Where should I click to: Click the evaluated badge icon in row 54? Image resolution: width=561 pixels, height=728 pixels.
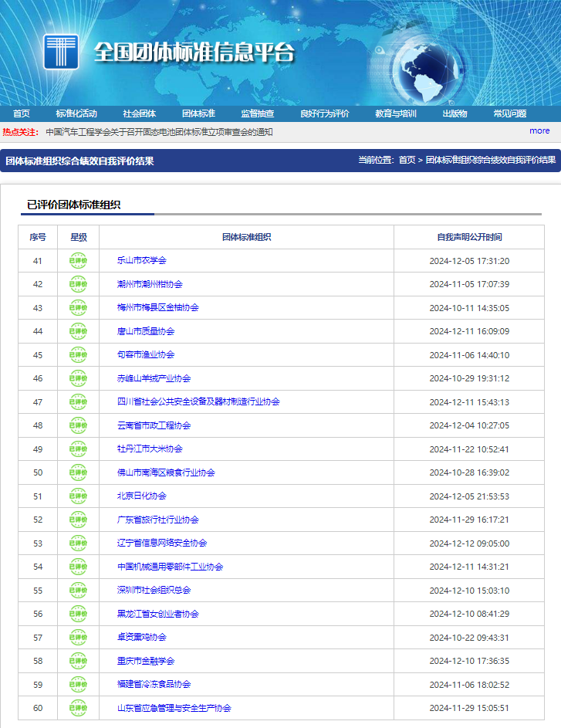(x=78, y=567)
